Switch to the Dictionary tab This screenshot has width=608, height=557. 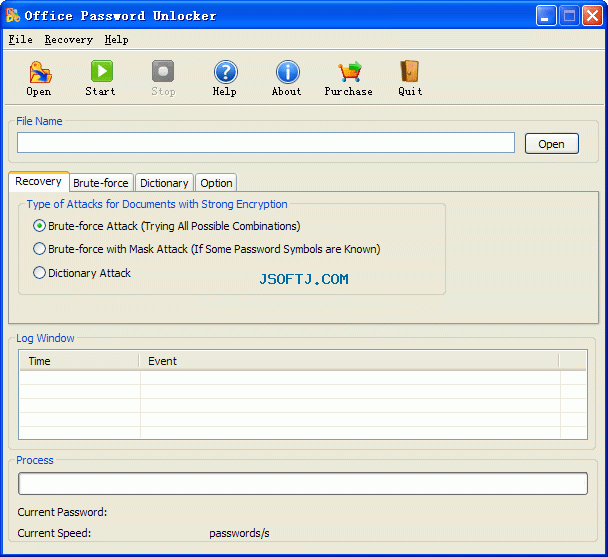164,183
